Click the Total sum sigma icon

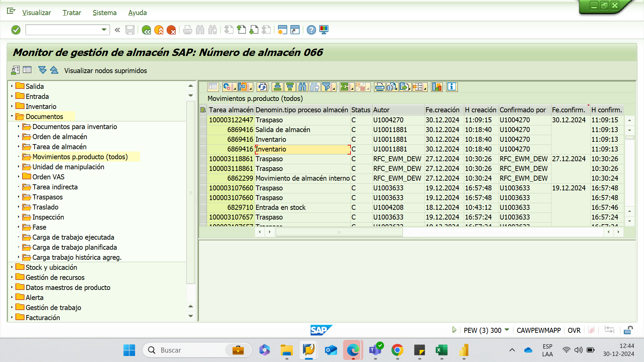pos(344,87)
